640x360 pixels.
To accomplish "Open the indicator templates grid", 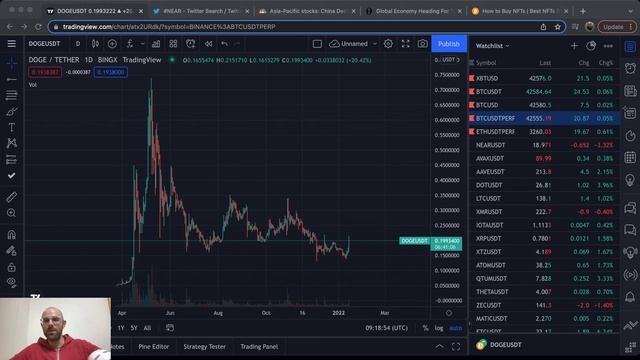I will (173, 44).
